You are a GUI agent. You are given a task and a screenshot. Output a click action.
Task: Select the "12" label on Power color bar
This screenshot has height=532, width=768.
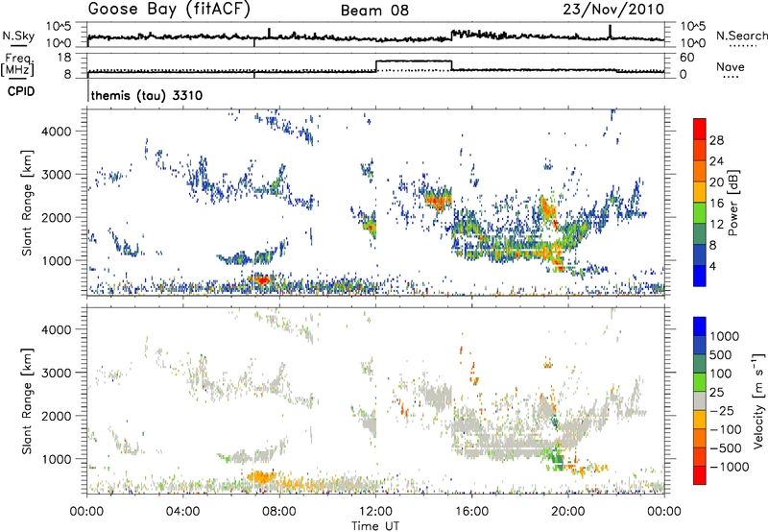(x=716, y=225)
